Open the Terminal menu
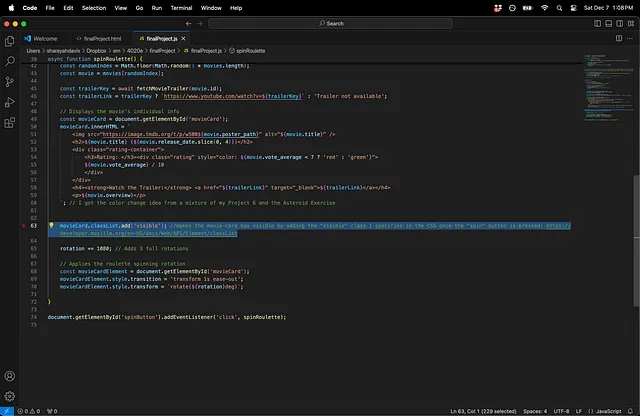Screen dimensions: 640x416 [x=179, y=7]
